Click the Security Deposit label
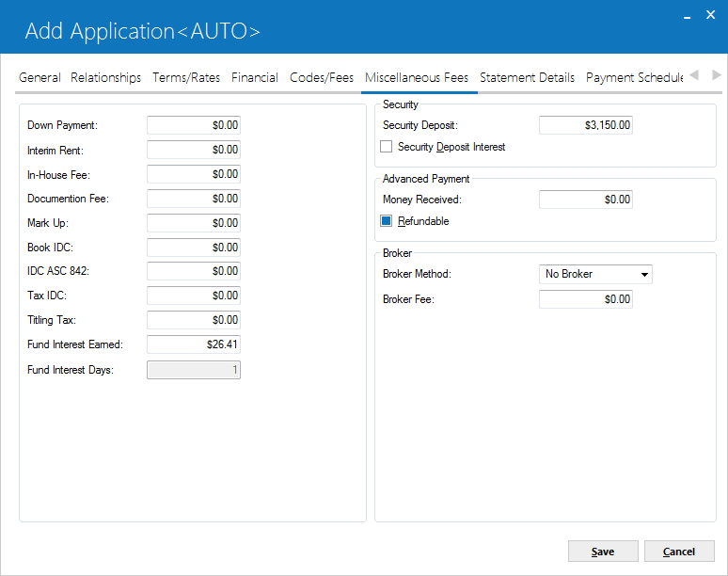The width and height of the screenshot is (728, 576). tap(420, 125)
